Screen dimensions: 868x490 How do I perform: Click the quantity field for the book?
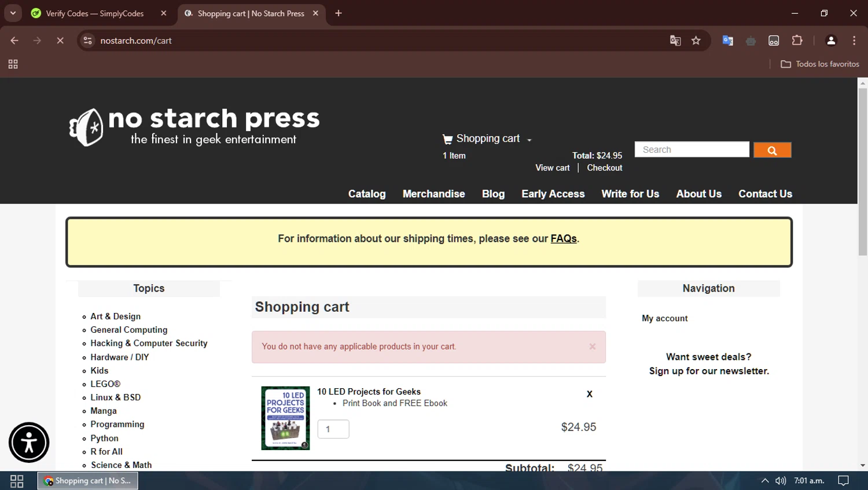click(333, 429)
